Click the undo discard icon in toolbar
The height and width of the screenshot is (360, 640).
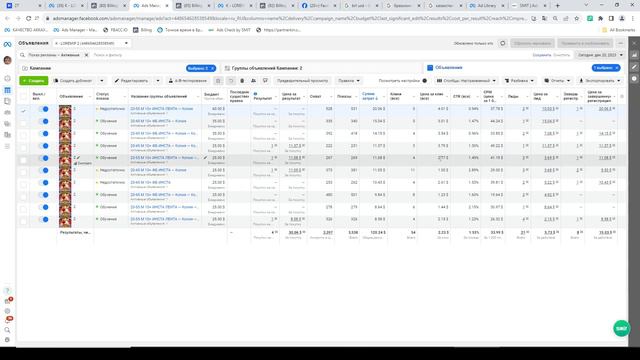tap(231, 81)
